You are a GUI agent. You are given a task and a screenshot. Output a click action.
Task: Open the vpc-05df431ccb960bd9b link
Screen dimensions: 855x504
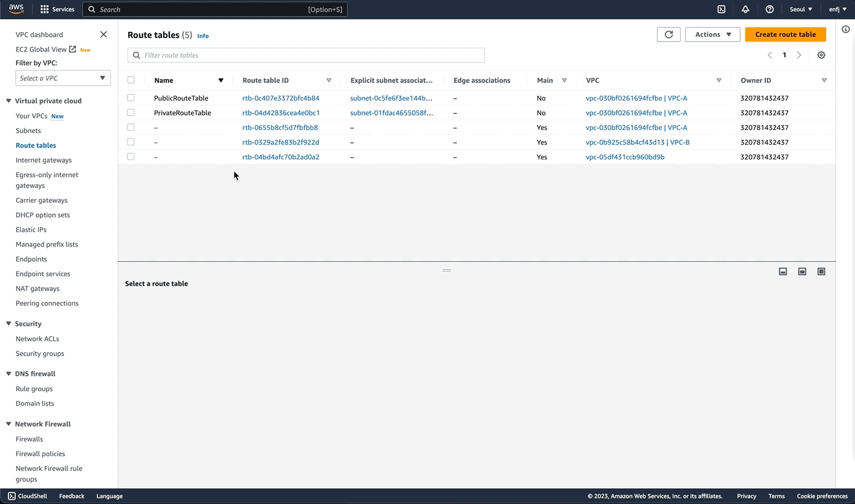(625, 157)
